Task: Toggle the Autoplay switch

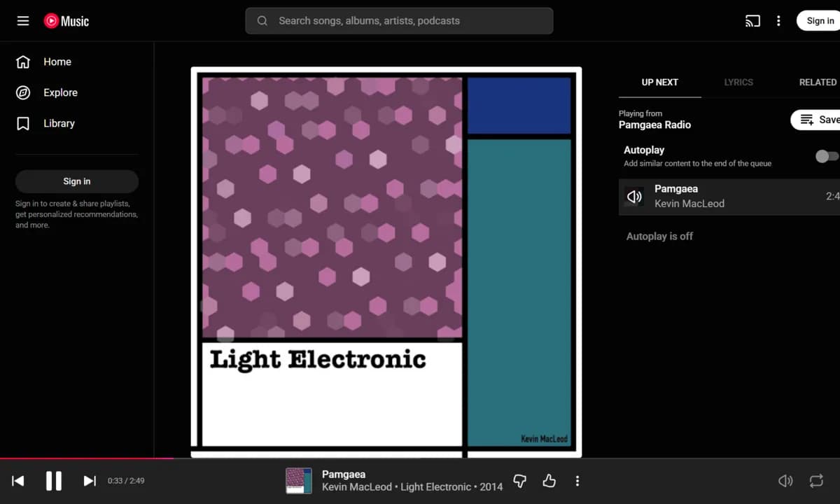Action: pos(827,156)
